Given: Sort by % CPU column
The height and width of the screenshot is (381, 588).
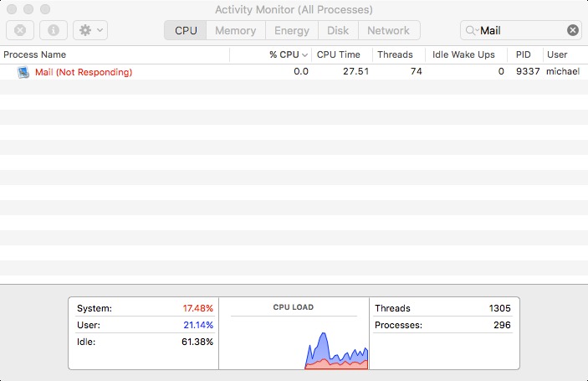Looking at the screenshot, I should [x=271, y=54].
